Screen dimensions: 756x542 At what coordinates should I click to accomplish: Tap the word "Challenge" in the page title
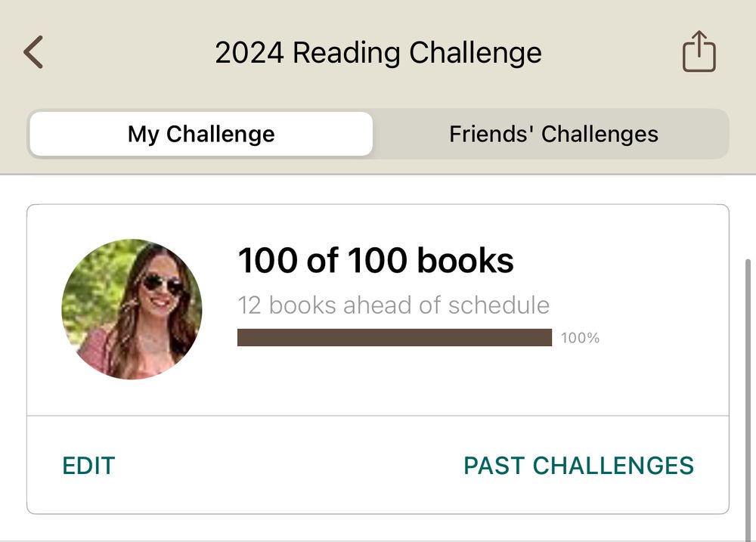(476, 53)
